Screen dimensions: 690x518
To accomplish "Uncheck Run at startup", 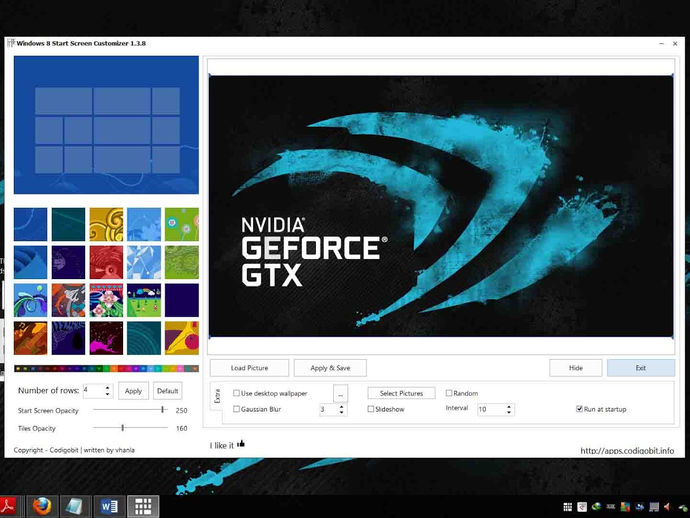I will tap(580, 409).
